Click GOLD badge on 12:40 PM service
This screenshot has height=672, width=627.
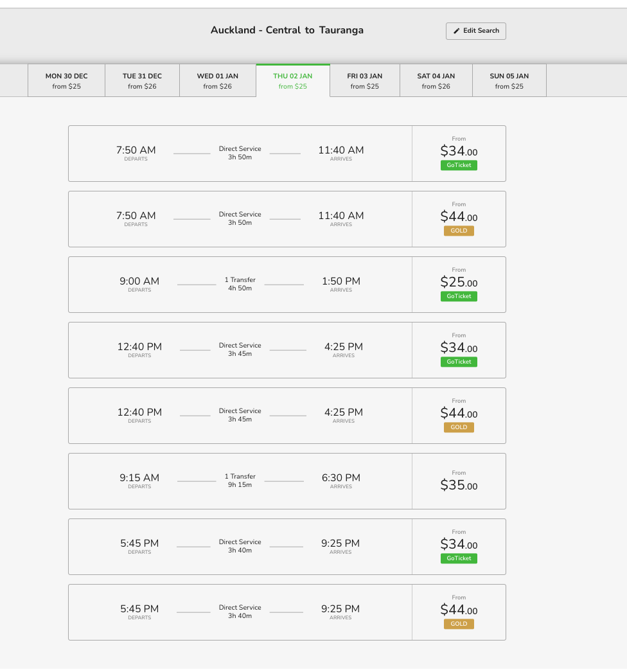click(x=459, y=427)
